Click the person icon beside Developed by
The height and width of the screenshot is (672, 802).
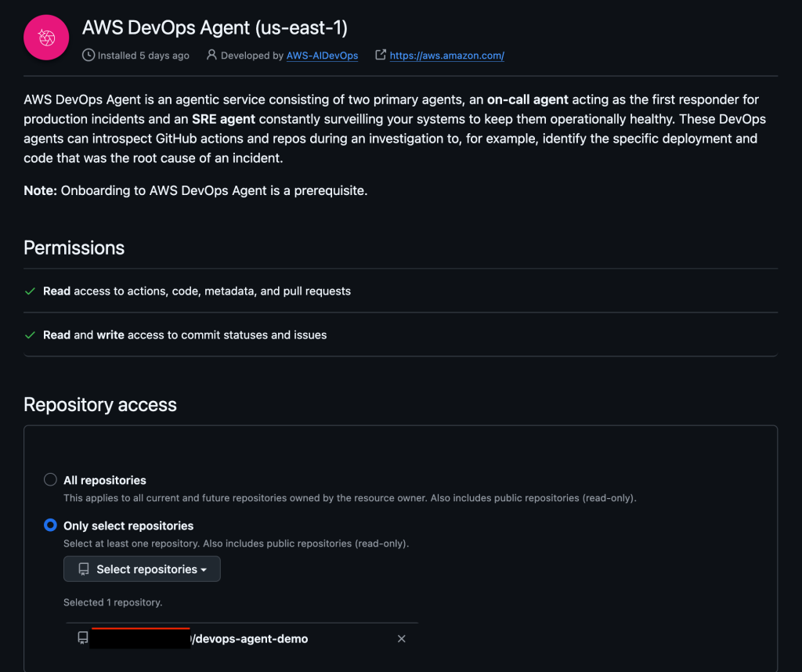pyautogui.click(x=211, y=55)
